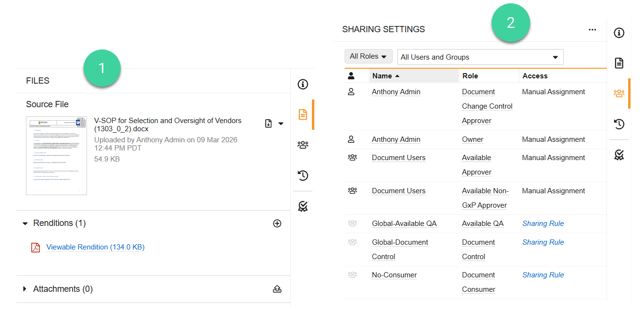Open source file download options arrow
Viewport: 644px width, 312px height.
281,124
